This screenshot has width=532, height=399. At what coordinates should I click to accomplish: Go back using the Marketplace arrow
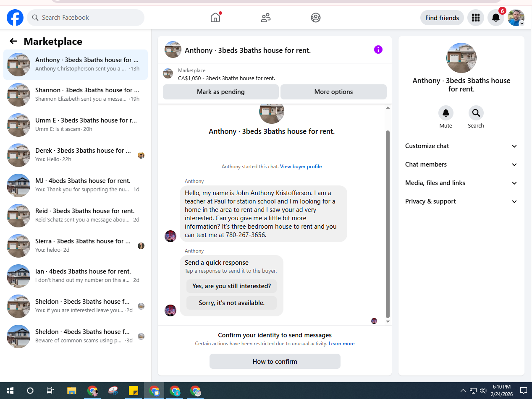click(13, 41)
